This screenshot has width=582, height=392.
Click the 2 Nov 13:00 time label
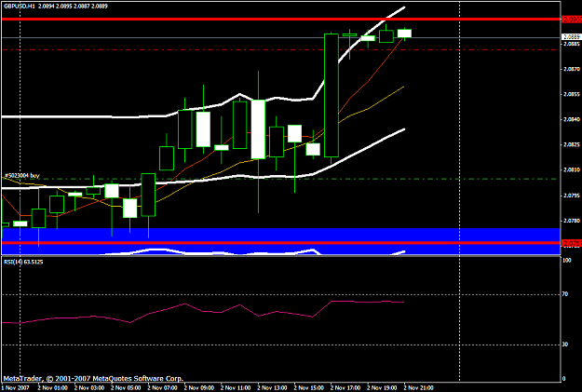point(273,388)
